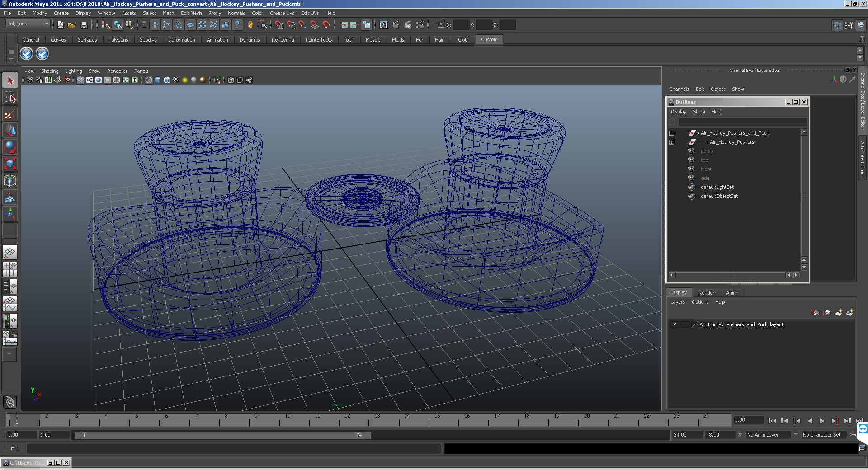868x470 pixels.
Task: Open the Edit Mesh menu
Action: pos(191,13)
